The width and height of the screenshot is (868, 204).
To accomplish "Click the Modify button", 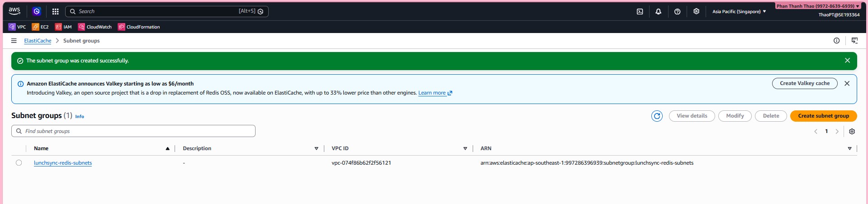I will (x=735, y=116).
